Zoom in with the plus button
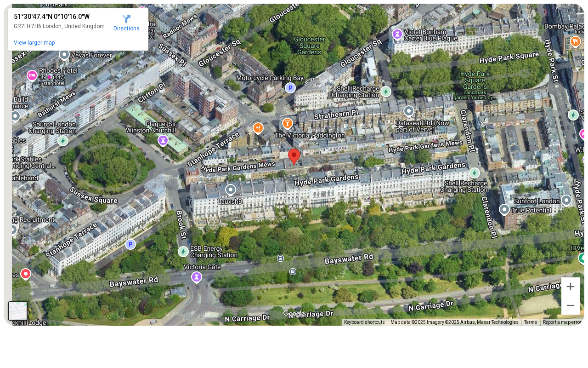This screenshot has height=368, width=588. coord(571,287)
